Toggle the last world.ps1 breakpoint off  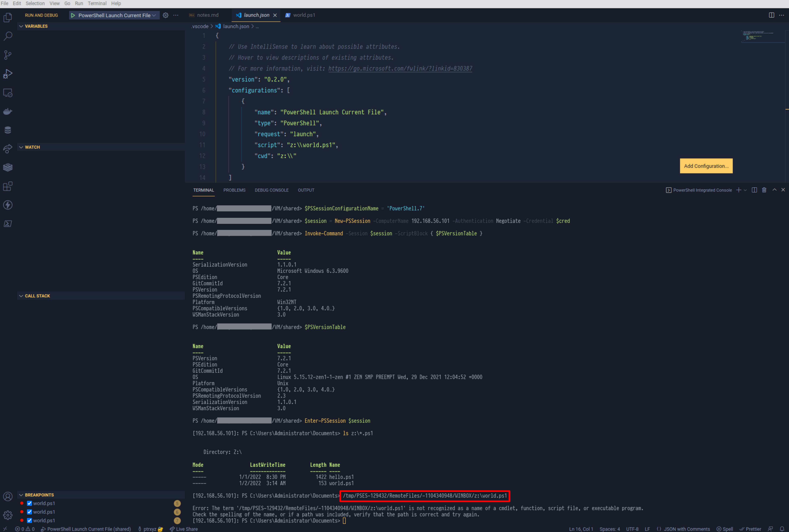tap(29, 520)
